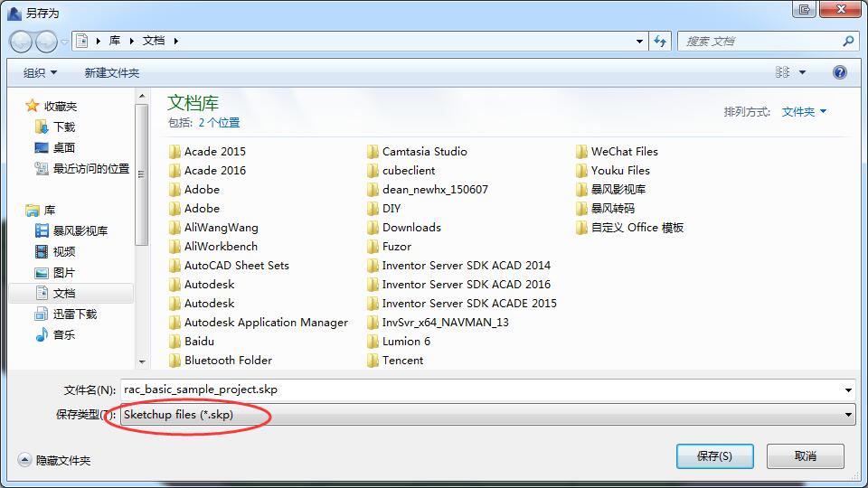Viewport: 868px width, 488px height.
Task: Select 迅雷下载 library
Action: 66,314
